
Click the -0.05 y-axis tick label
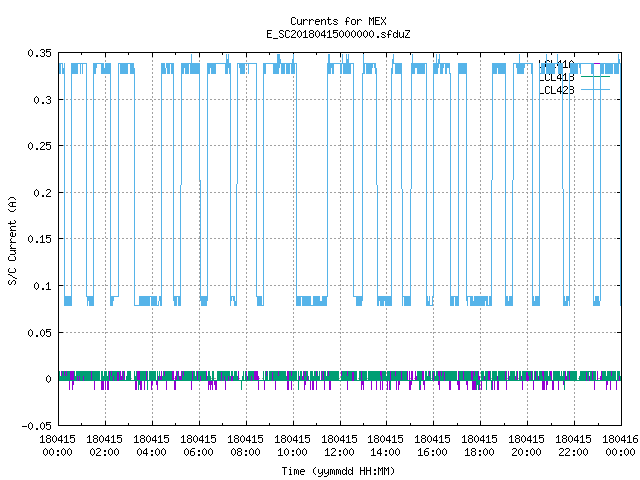[x=37, y=426]
